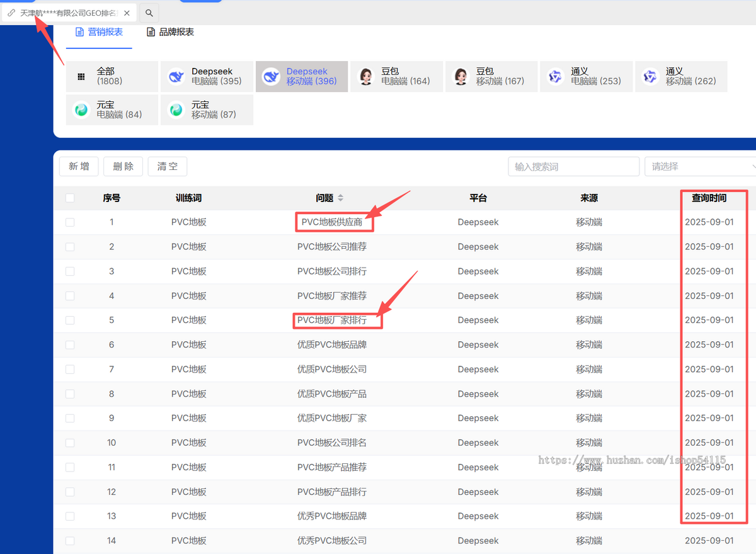
Task: Check the checkbox for row 3 PVC地板公司排行
Action: (x=70, y=271)
